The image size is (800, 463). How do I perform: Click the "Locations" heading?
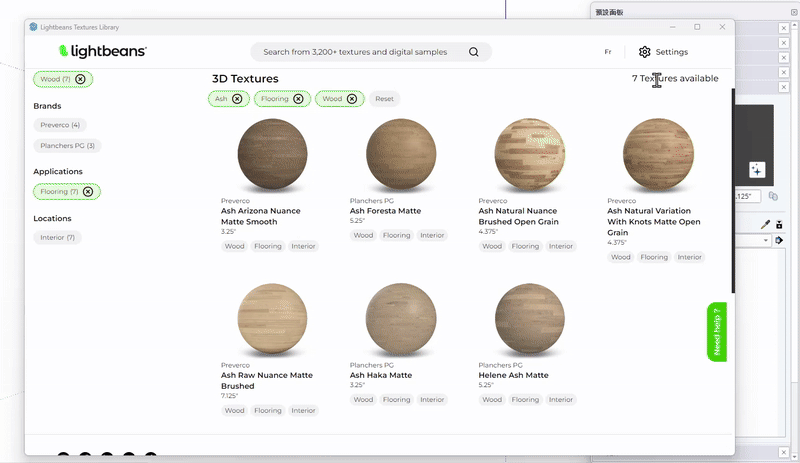tap(52, 218)
